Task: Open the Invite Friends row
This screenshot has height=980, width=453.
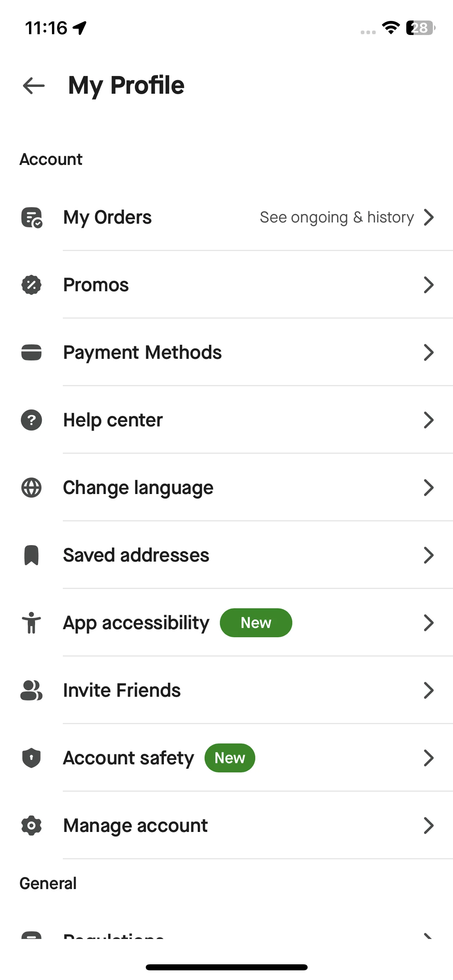Action: tap(226, 690)
